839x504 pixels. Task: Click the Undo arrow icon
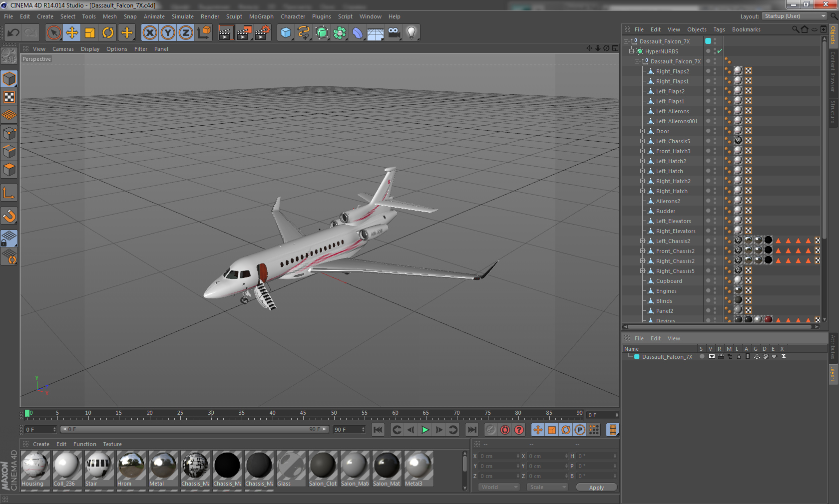pos(13,33)
